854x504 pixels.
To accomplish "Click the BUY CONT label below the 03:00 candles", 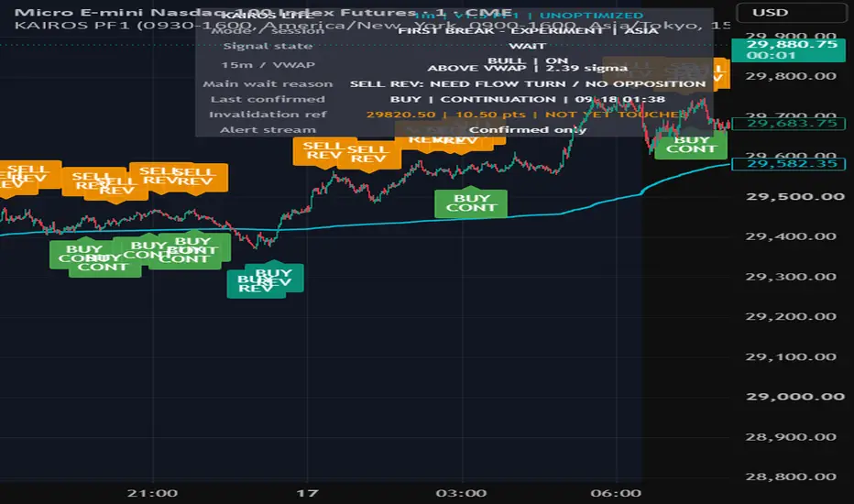I will tap(471, 203).
